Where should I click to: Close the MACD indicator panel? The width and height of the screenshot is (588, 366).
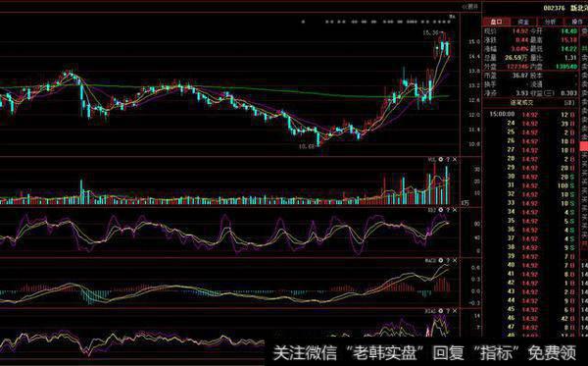(455, 260)
